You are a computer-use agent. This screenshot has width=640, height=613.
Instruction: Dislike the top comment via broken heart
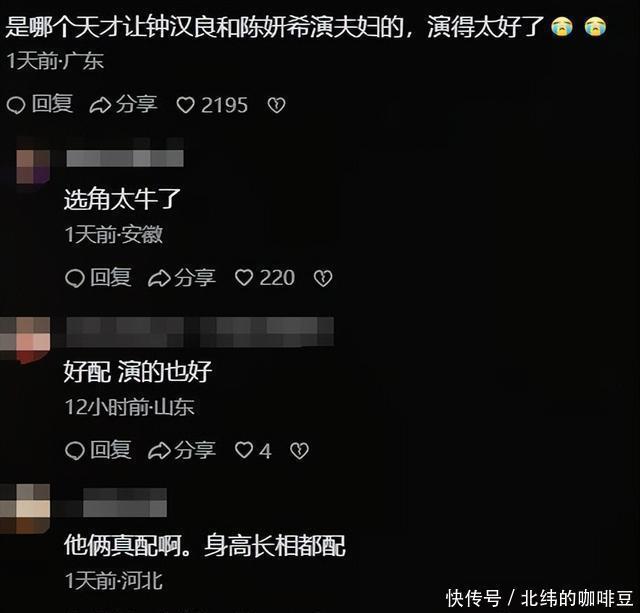click(276, 105)
